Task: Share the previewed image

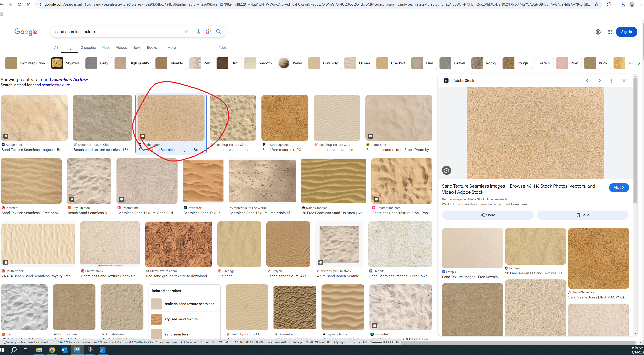Action: pyautogui.click(x=488, y=215)
